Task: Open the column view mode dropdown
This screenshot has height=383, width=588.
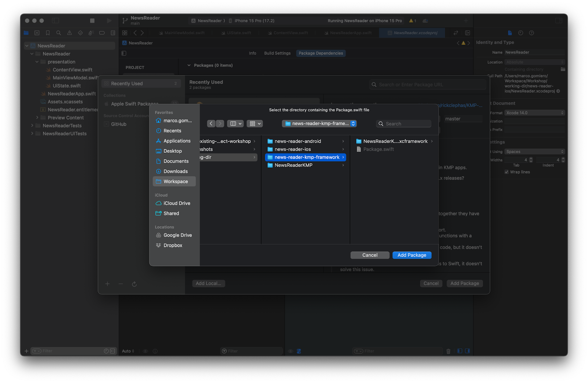Action: coord(235,124)
